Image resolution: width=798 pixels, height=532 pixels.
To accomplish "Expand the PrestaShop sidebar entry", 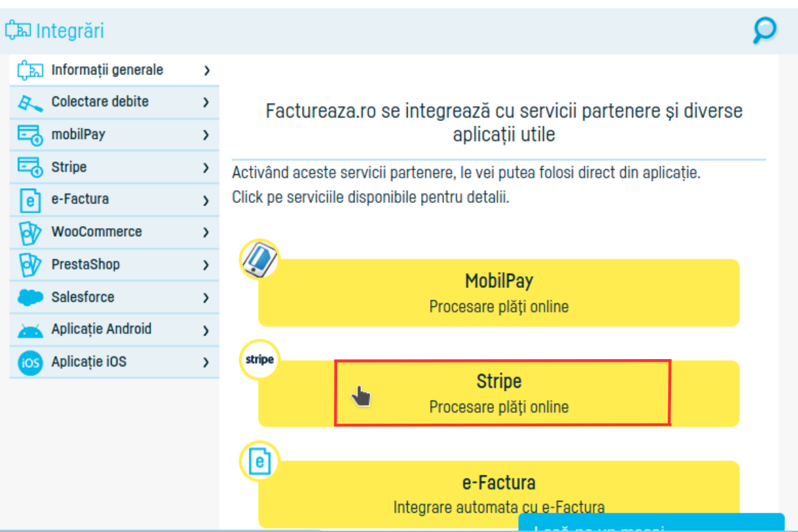I will 206,265.
